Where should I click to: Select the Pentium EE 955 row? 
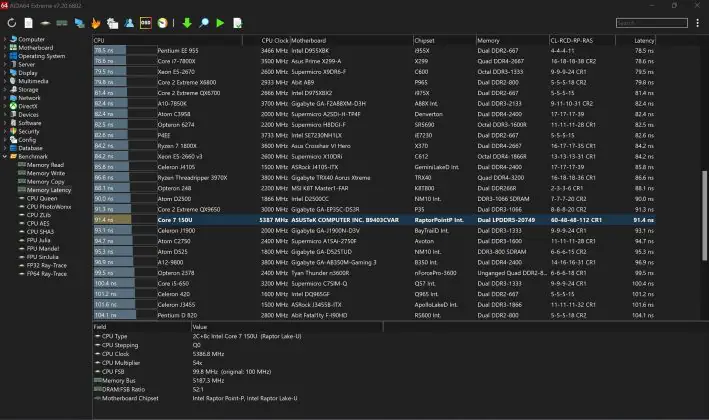[x=374, y=51]
